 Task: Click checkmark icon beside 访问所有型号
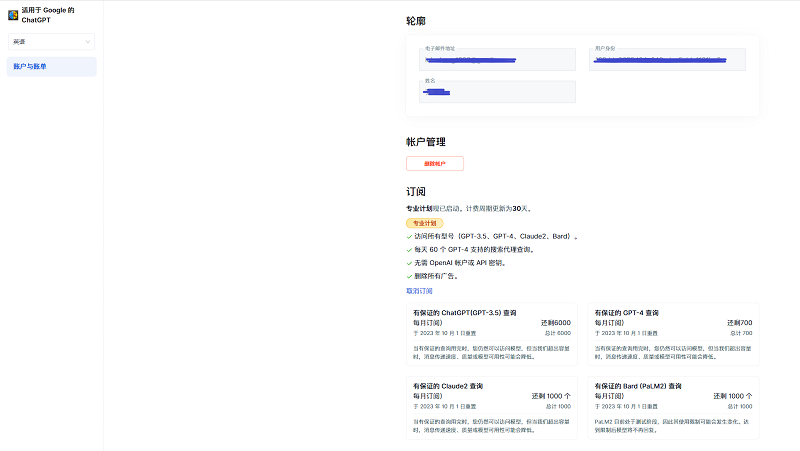[x=409, y=237]
